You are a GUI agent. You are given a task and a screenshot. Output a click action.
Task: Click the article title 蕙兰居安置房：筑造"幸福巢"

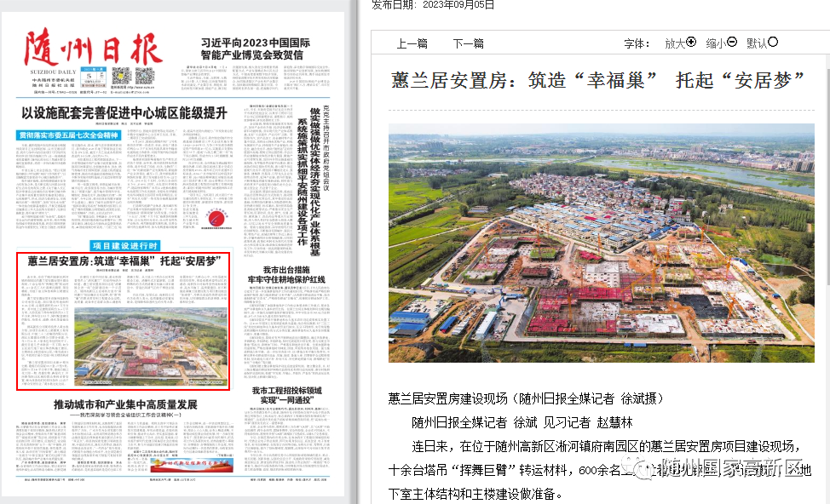pos(598,80)
